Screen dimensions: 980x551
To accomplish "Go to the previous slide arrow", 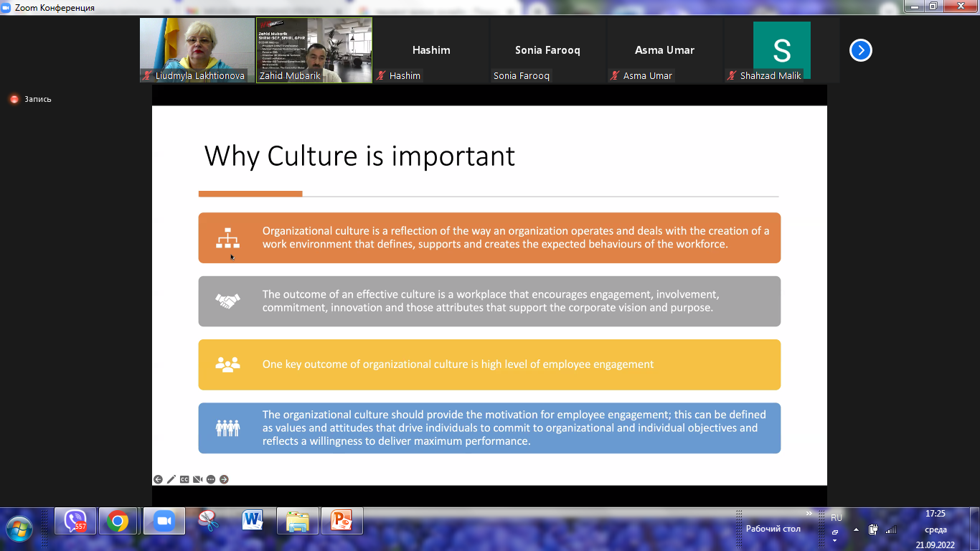I will tap(158, 479).
